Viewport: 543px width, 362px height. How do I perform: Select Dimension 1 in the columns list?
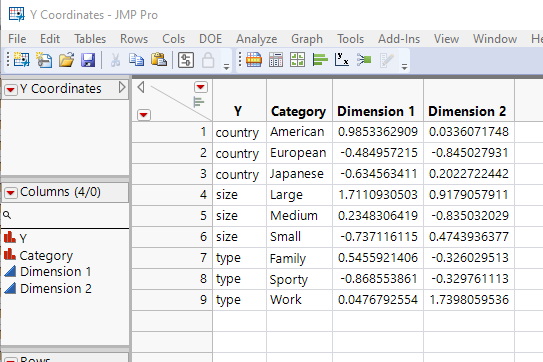55,272
